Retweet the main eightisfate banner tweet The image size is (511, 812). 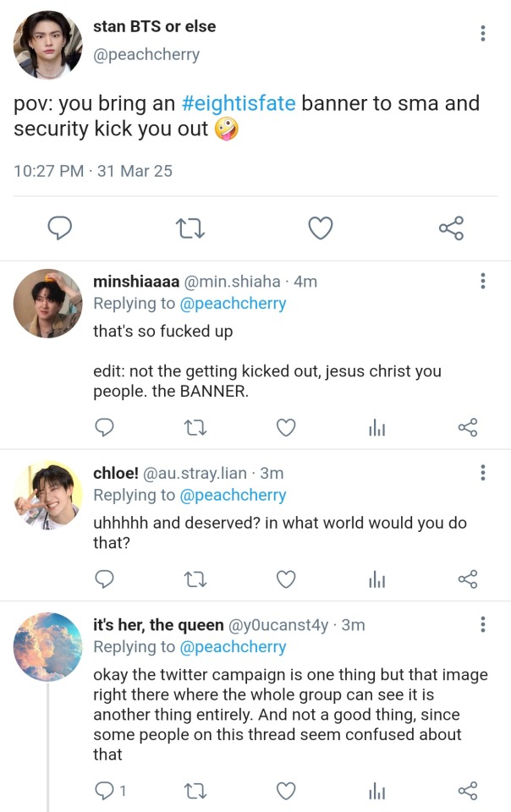point(190,228)
